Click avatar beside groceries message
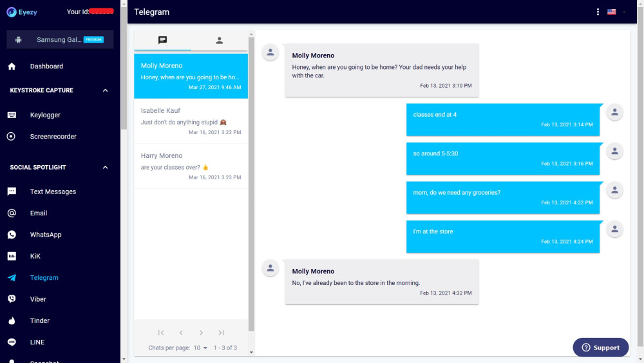Screen dimensions: 644x363 click(614, 190)
